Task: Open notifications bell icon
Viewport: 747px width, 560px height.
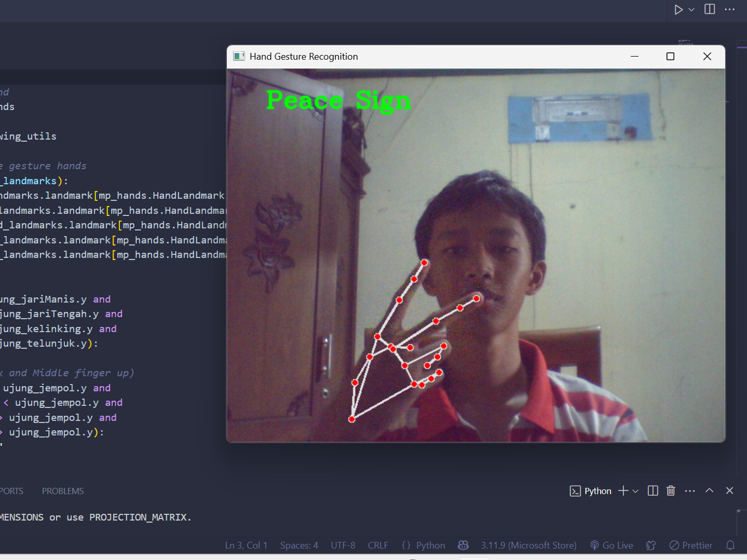Action: click(730, 545)
